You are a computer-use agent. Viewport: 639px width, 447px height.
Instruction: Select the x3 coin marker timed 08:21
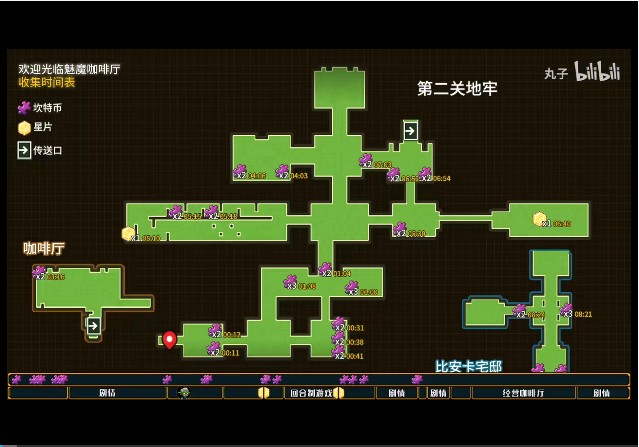566,310
